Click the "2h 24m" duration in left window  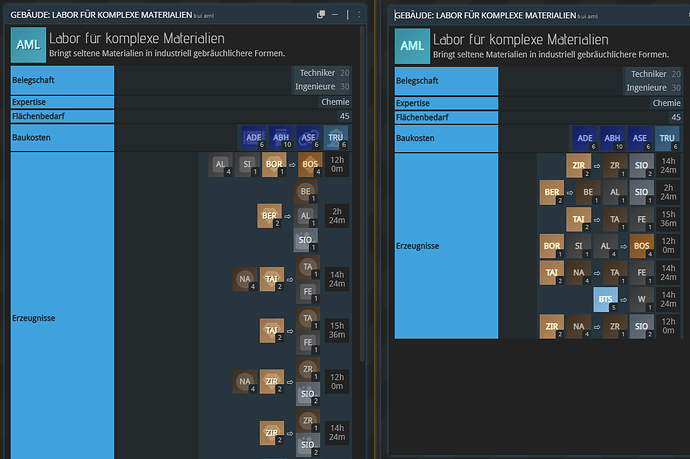point(337,216)
